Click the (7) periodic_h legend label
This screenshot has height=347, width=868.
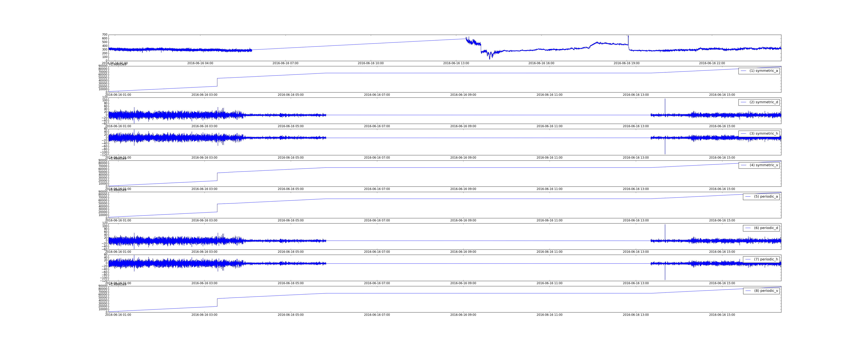(x=766, y=259)
